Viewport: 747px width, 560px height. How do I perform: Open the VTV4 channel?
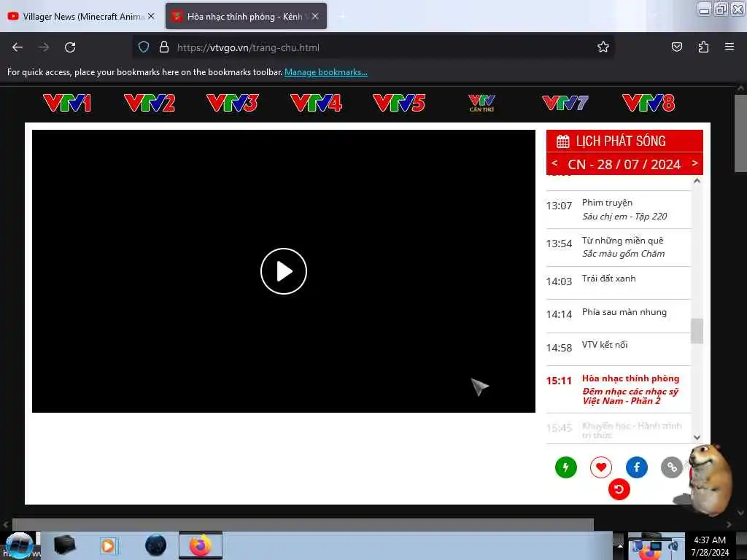coord(316,103)
